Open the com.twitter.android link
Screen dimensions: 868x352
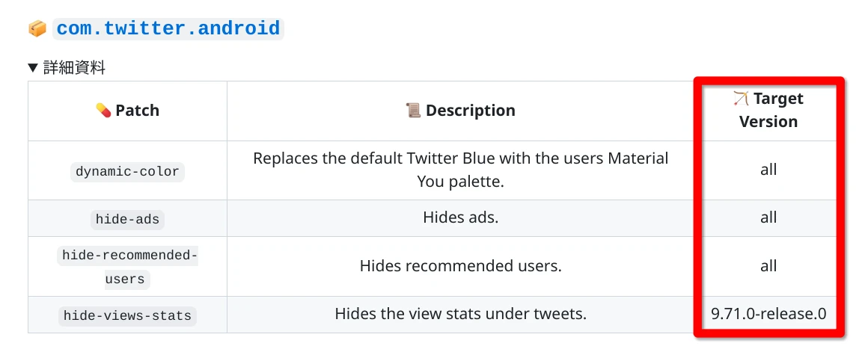[x=168, y=29]
